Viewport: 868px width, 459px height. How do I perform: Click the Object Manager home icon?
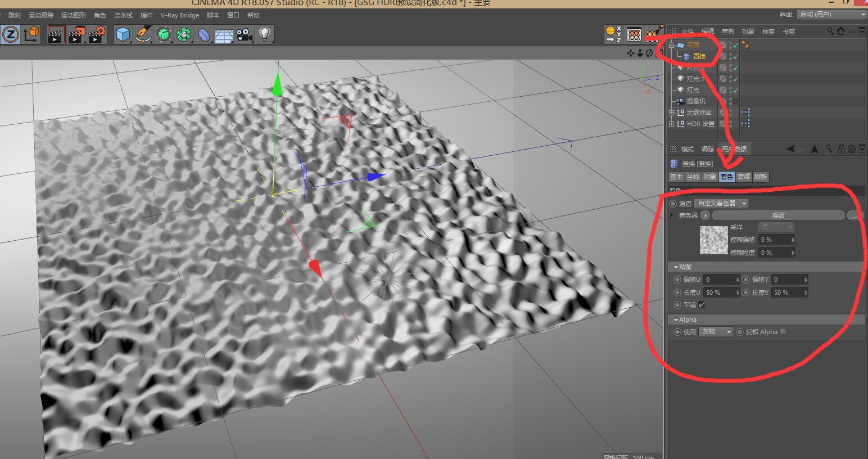842,31
